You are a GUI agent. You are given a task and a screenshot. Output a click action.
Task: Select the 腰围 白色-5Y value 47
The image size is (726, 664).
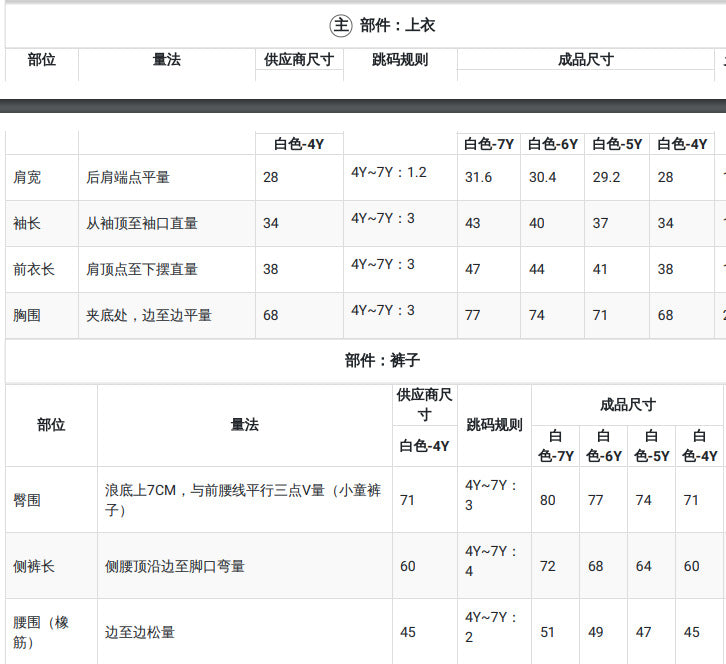coord(643,632)
